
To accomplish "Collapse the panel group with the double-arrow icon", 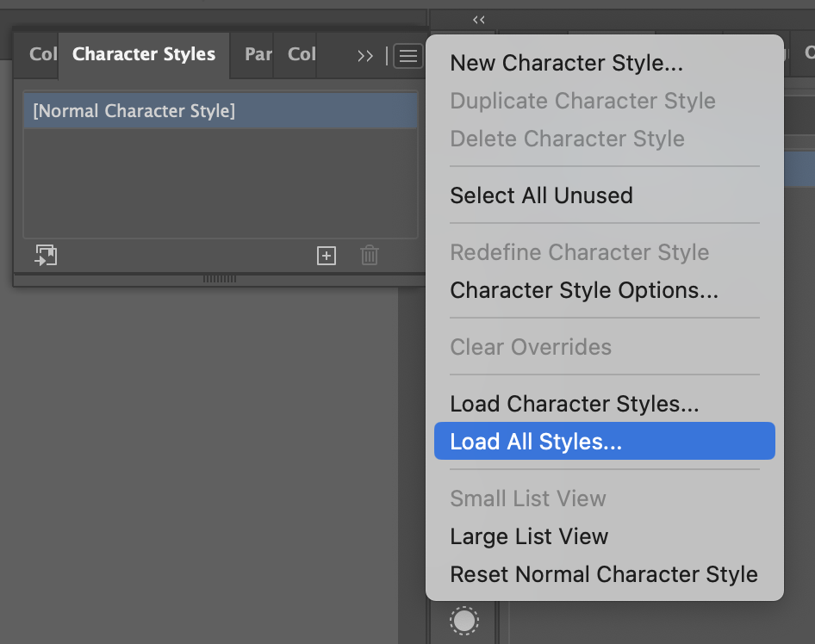I will point(478,19).
